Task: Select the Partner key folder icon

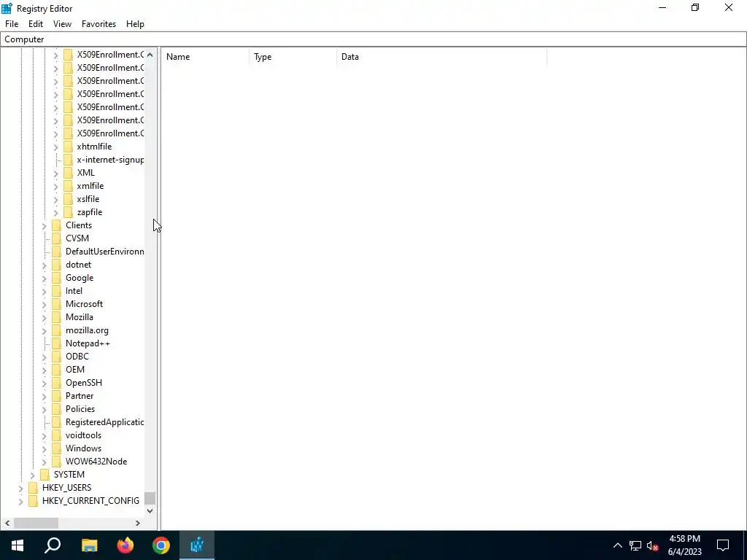Action: point(57,396)
